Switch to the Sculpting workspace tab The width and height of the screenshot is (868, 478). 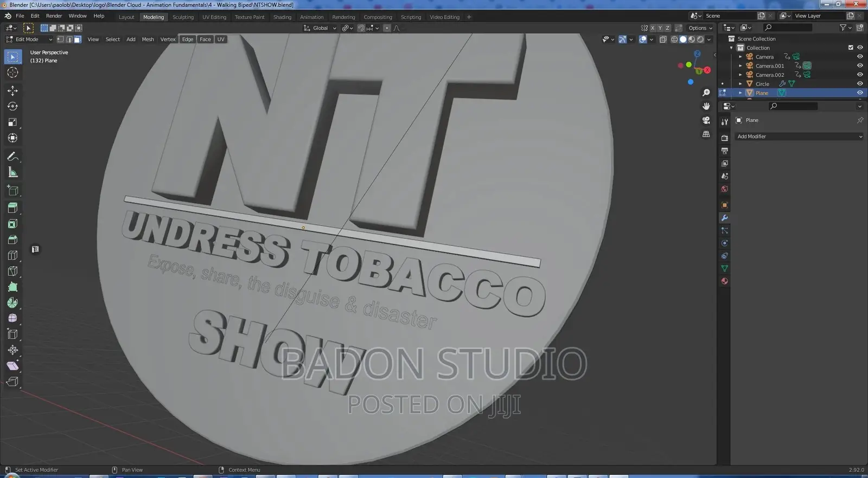point(183,17)
